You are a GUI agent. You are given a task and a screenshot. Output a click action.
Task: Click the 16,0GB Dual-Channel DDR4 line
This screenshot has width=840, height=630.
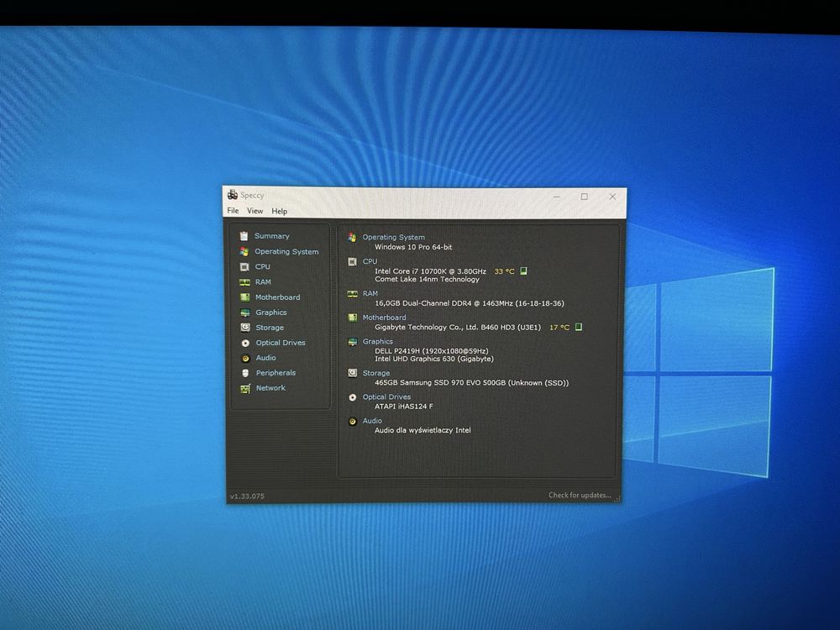click(x=470, y=303)
